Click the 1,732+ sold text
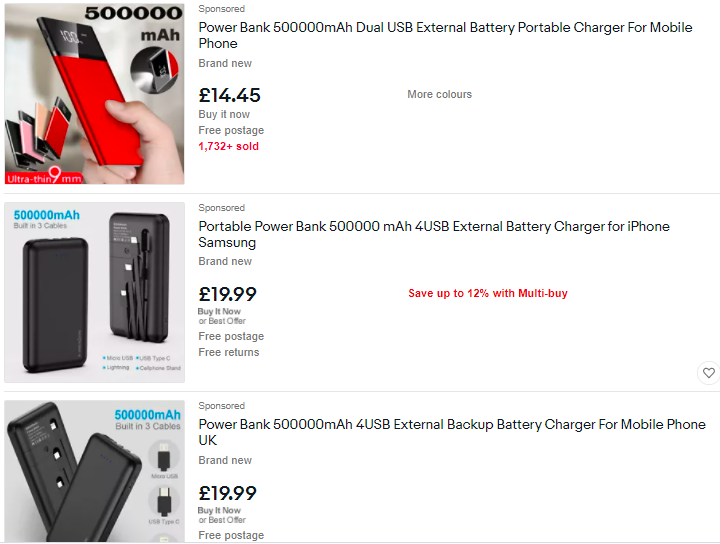Screen dimensions: 720x544 pyautogui.click(x=228, y=146)
